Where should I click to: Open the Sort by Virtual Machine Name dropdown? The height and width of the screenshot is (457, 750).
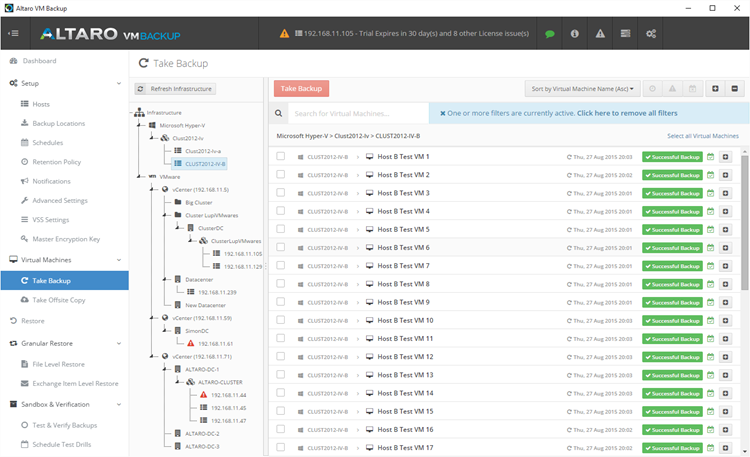pyautogui.click(x=582, y=89)
